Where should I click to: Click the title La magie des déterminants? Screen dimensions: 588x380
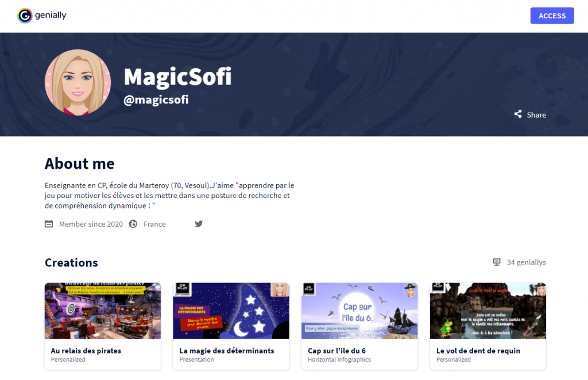click(226, 351)
